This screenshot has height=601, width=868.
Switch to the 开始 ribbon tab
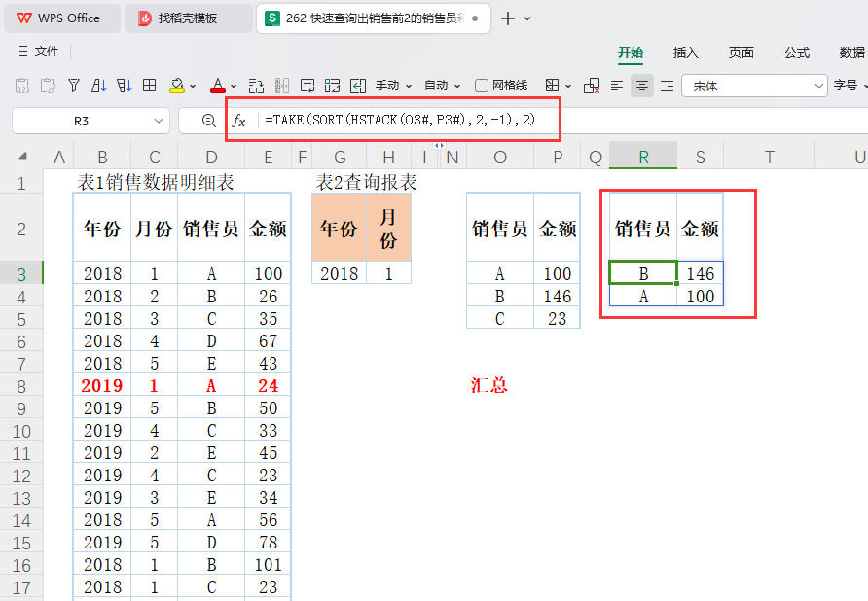631,53
